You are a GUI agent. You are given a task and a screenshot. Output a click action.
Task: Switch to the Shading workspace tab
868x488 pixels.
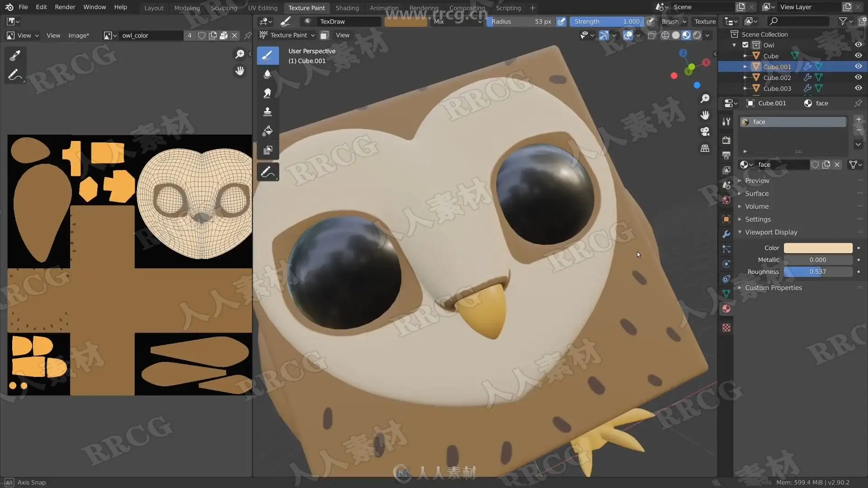click(x=347, y=8)
